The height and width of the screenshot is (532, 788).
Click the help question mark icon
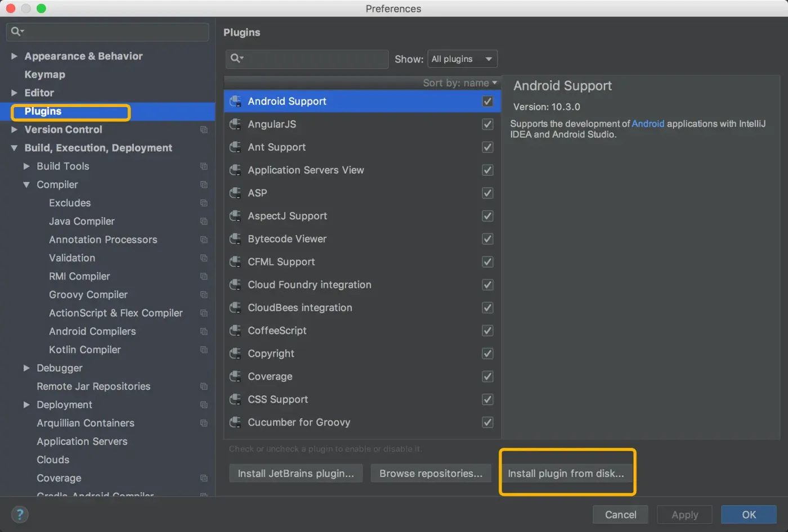click(x=20, y=515)
